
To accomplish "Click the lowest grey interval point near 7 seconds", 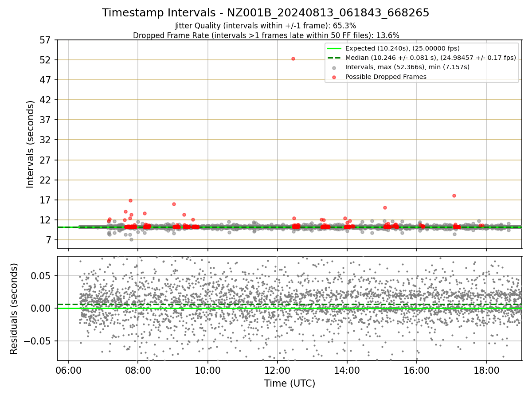I will [x=131, y=239].
